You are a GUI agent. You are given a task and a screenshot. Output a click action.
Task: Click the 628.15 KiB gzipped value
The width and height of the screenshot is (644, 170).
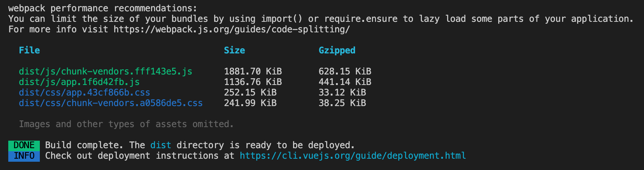pos(345,71)
